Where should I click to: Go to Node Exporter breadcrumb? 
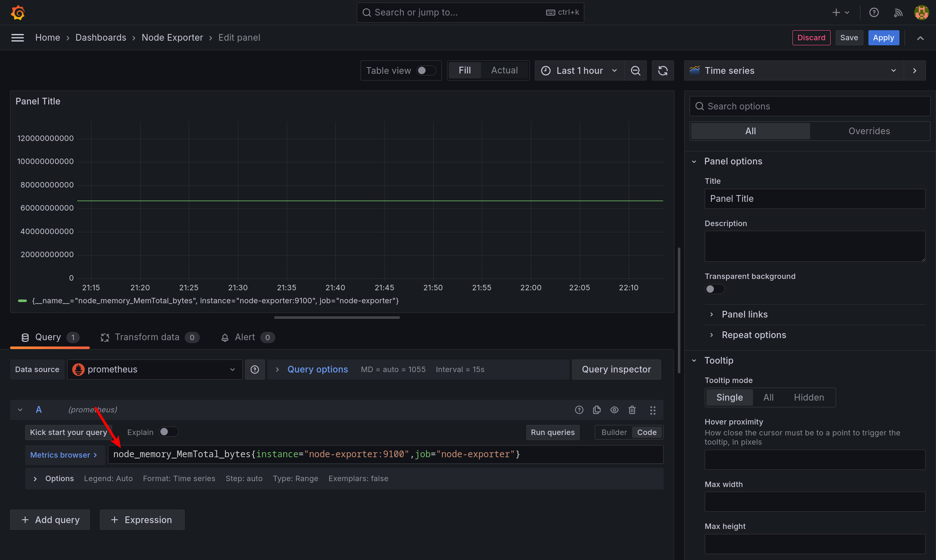click(172, 38)
